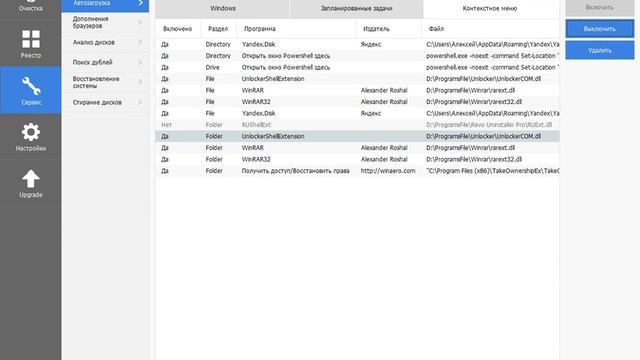Click Alexander Roshal in File WinRAR32 row
Viewport: 640px width, 360px height.
(x=384, y=102)
